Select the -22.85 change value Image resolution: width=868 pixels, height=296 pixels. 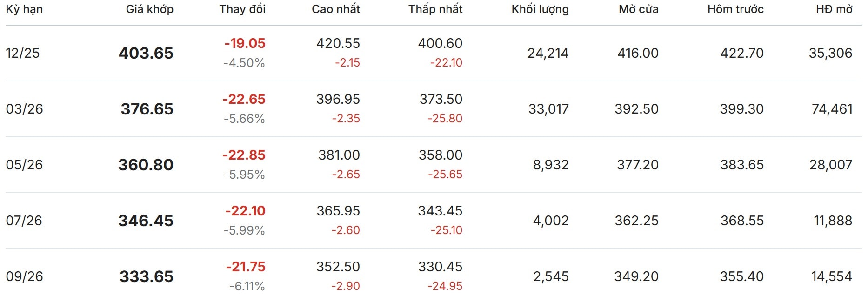[244, 155]
